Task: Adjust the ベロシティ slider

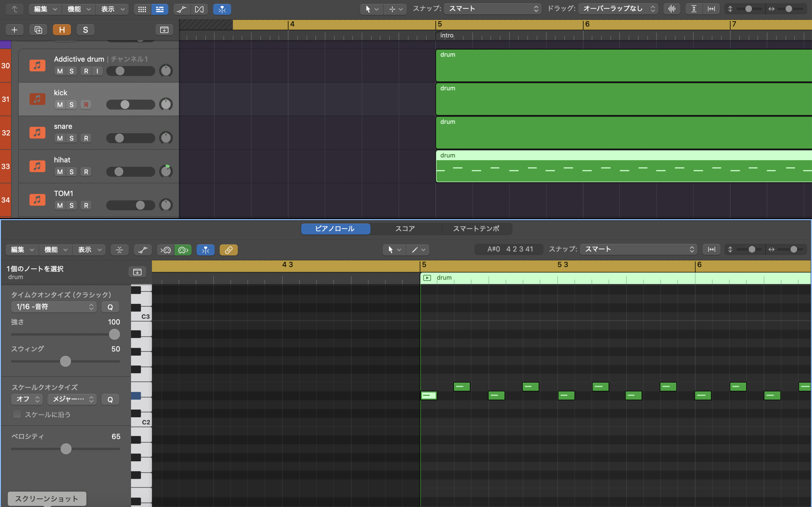Action: (x=66, y=449)
